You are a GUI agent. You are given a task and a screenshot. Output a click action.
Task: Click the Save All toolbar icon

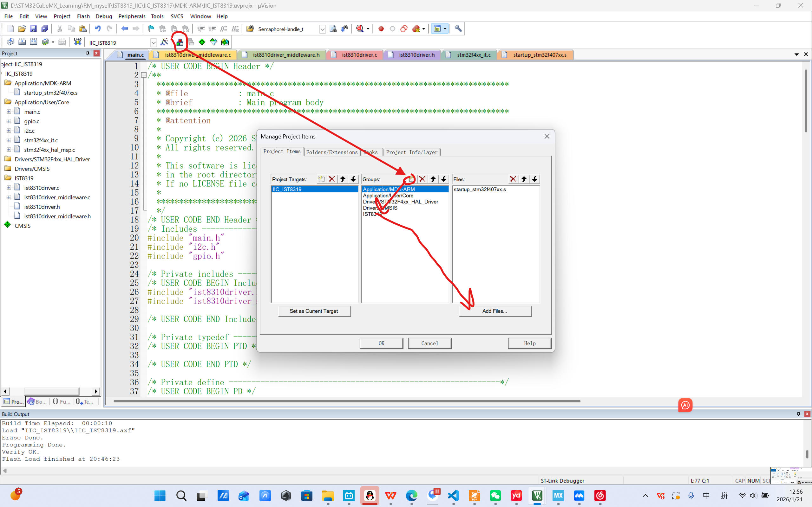44,29
